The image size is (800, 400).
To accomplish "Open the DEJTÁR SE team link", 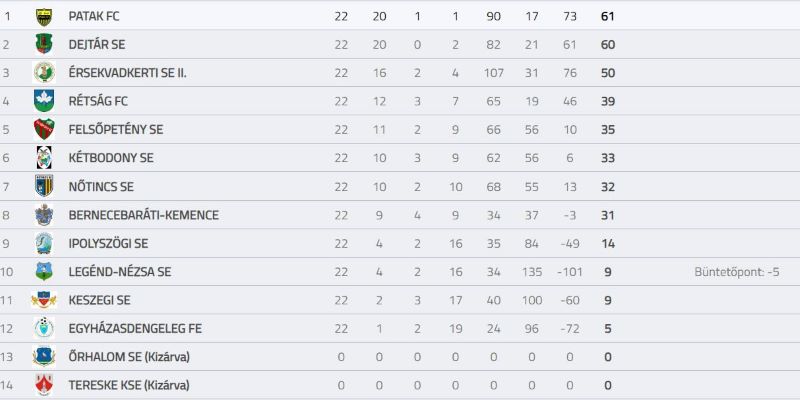I will [x=97, y=44].
